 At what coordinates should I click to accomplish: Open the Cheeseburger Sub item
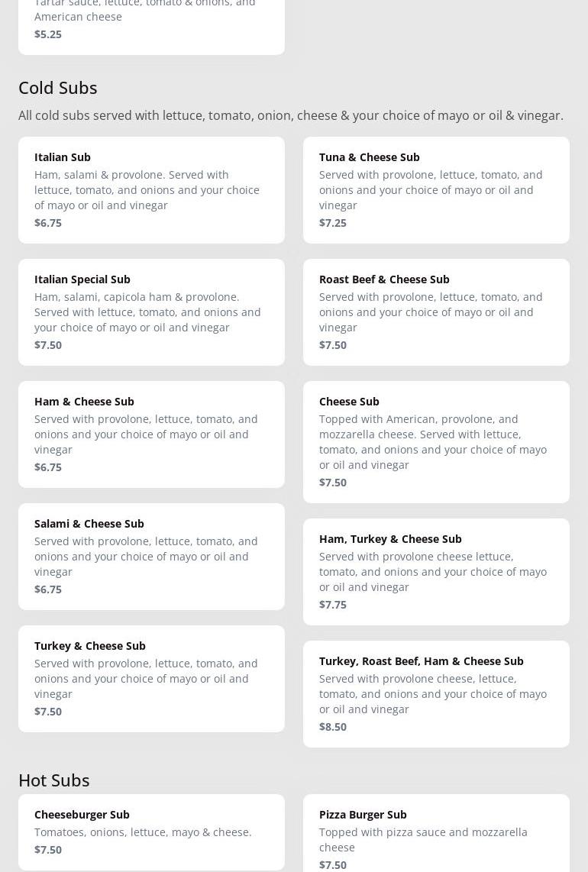[151, 832]
